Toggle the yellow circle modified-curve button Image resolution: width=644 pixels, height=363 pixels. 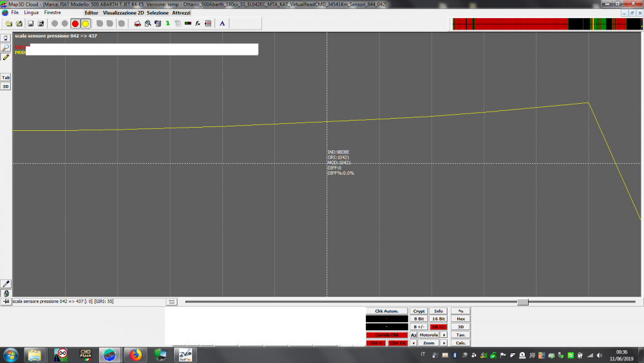click(86, 23)
